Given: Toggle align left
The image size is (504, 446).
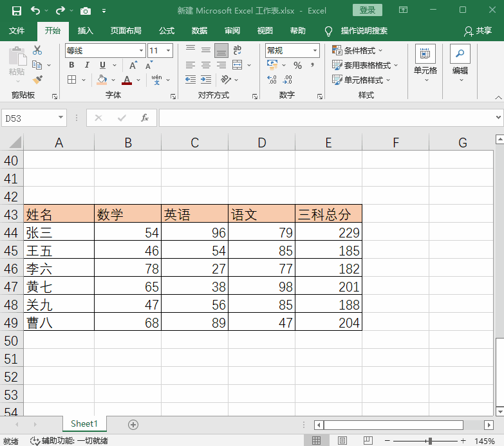Looking at the screenshot, I should [191, 65].
